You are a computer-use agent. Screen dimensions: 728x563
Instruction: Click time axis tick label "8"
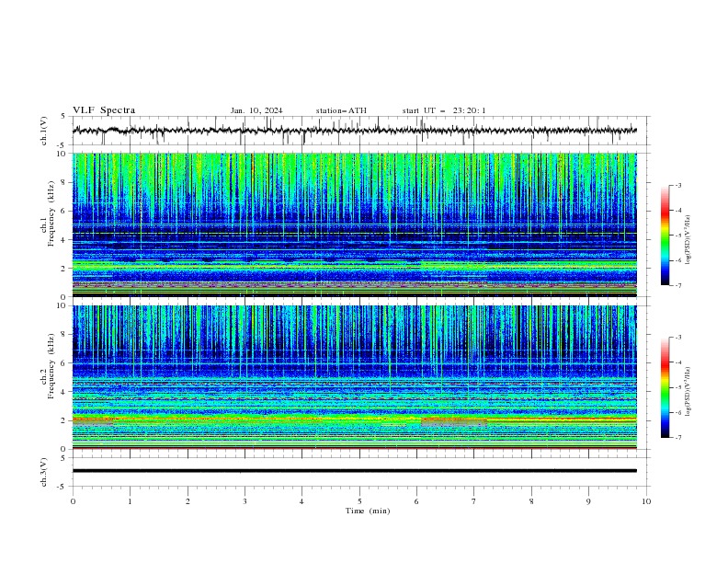pyautogui.click(x=531, y=501)
